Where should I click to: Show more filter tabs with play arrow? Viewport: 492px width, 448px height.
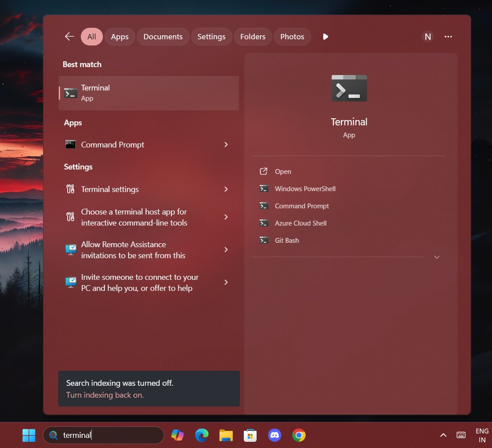(x=325, y=37)
